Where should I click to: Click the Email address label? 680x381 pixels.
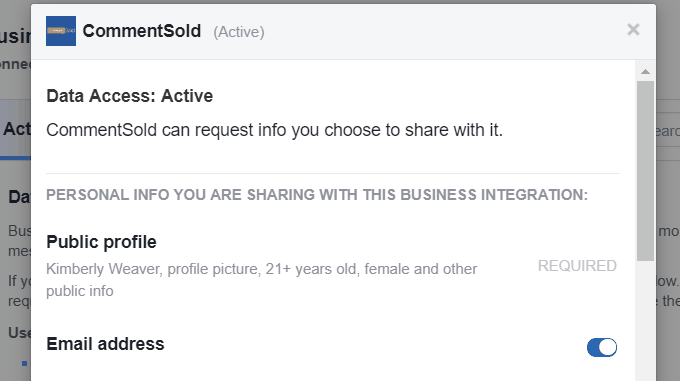(x=105, y=344)
